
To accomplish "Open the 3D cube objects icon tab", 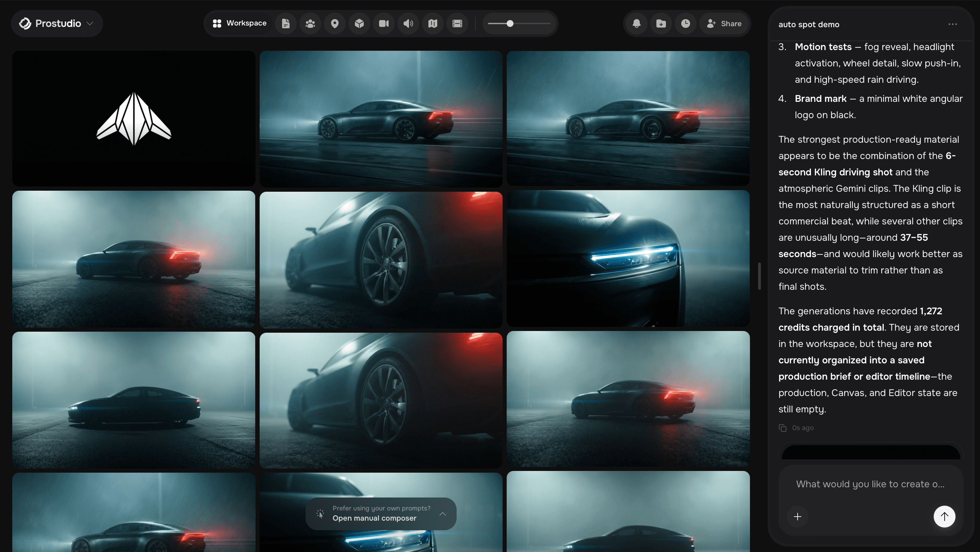I will (x=359, y=23).
